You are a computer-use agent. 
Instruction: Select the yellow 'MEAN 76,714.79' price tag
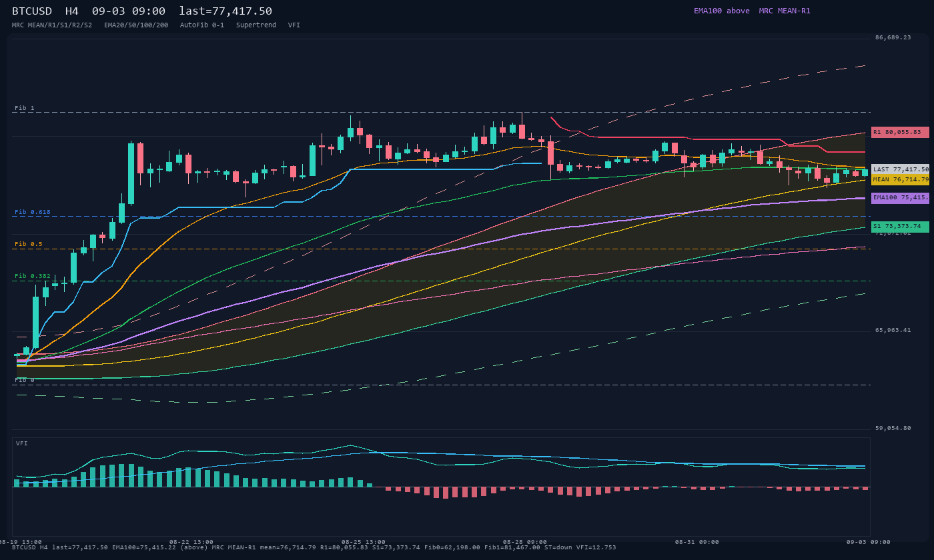[900, 179]
